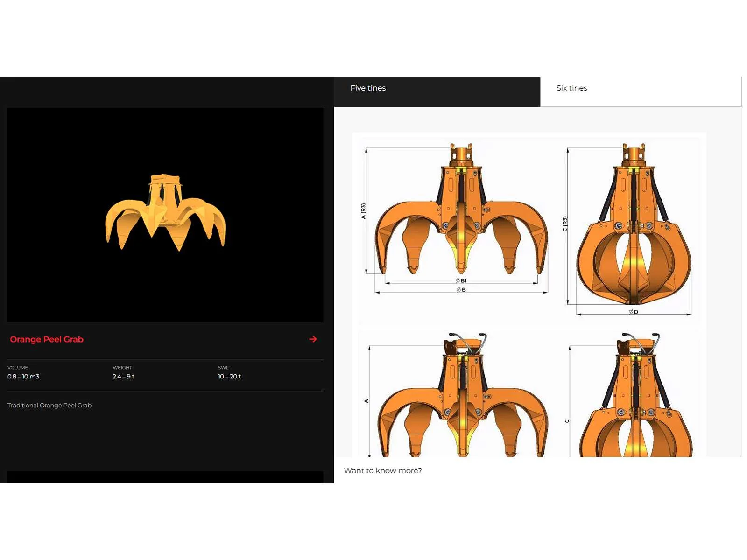Click the C (R3) height dimension label
The height and width of the screenshot is (560, 747).
pos(565,224)
